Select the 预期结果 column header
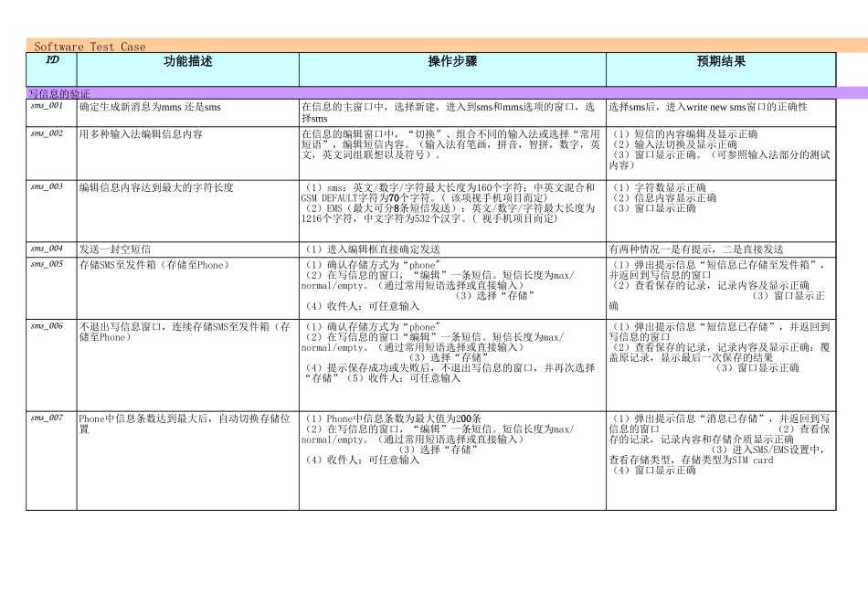 pos(721,61)
